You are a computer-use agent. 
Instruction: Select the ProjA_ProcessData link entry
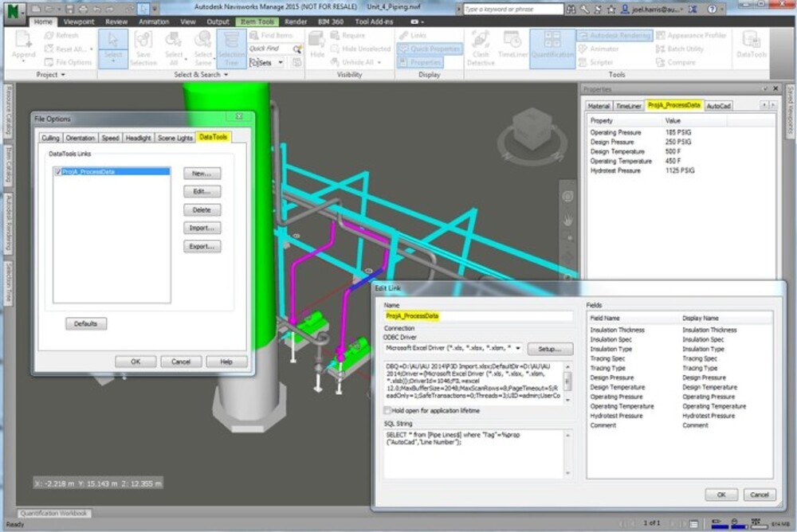pos(112,172)
